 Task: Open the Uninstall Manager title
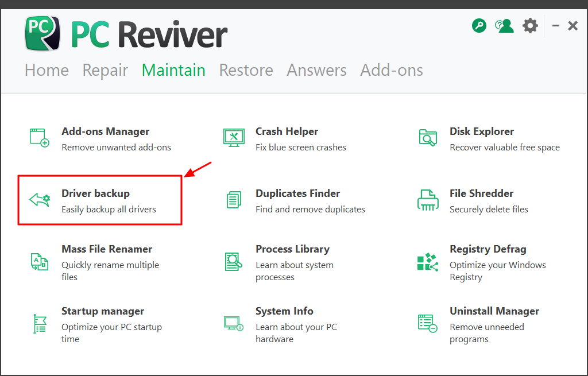pos(494,311)
